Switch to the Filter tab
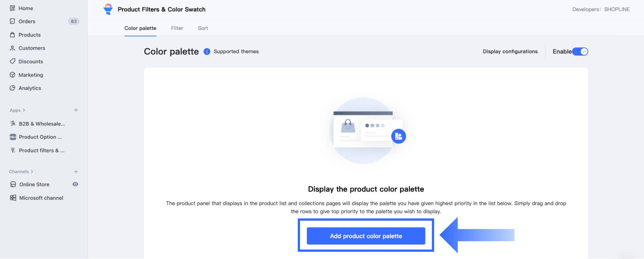The image size is (644, 259). coord(177,28)
